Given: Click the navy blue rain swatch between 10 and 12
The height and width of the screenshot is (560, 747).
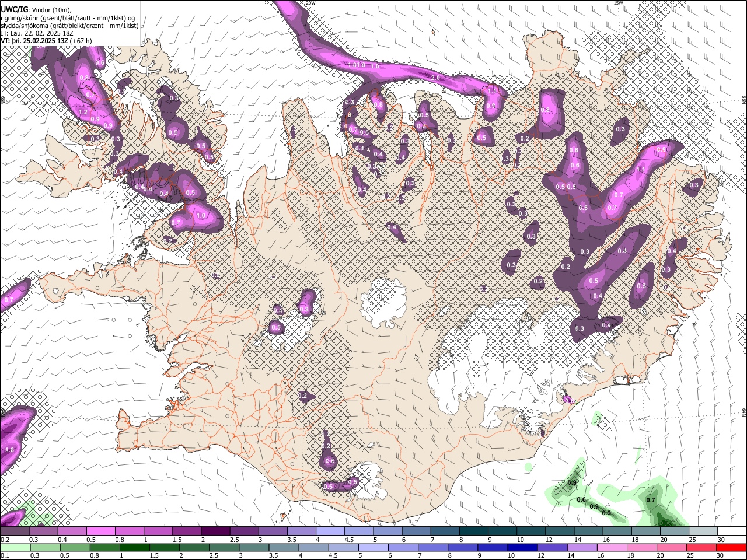Looking at the screenshot, I should pyautogui.click(x=523, y=548).
